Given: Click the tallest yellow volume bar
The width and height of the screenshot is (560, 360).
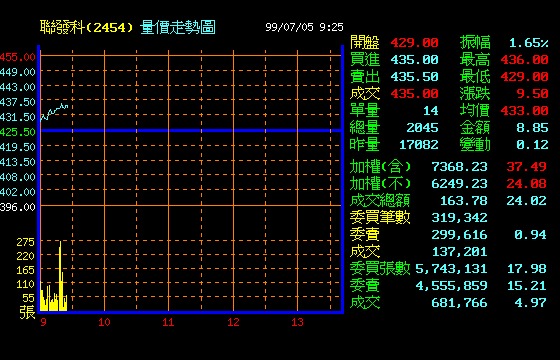Looking at the screenshot, I should point(60,276).
